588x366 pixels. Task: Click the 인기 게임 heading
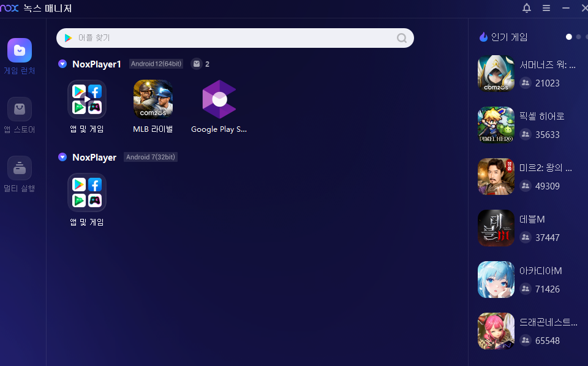coord(509,37)
